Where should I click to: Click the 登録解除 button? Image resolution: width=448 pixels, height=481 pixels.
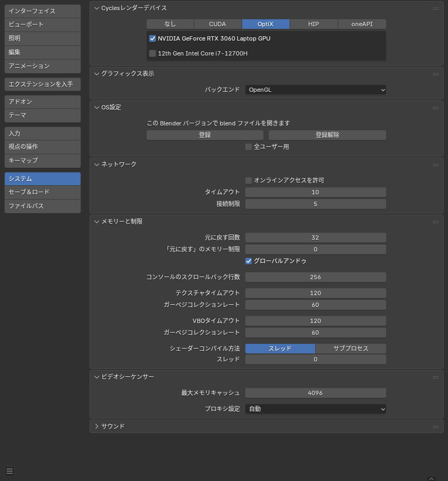point(327,135)
